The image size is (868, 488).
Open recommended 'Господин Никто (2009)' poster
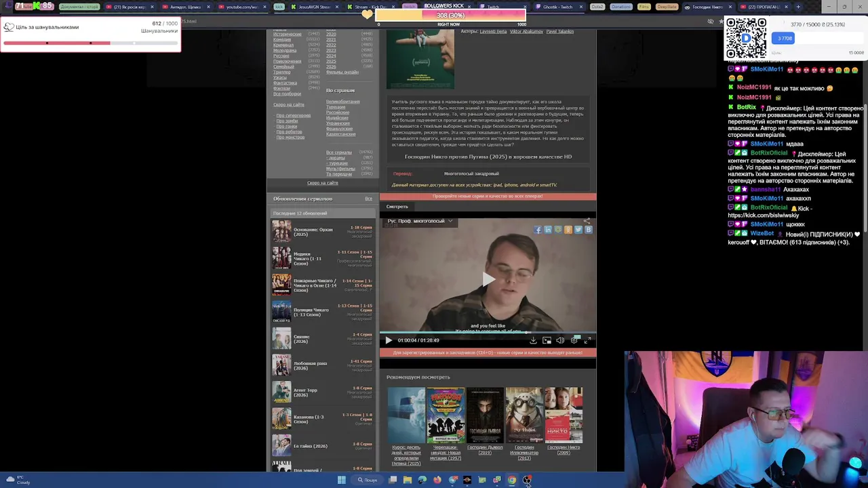(x=564, y=415)
